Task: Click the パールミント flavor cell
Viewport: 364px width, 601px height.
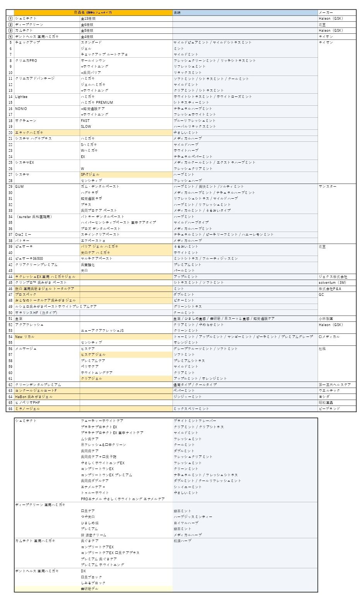Action: pos(245,271)
